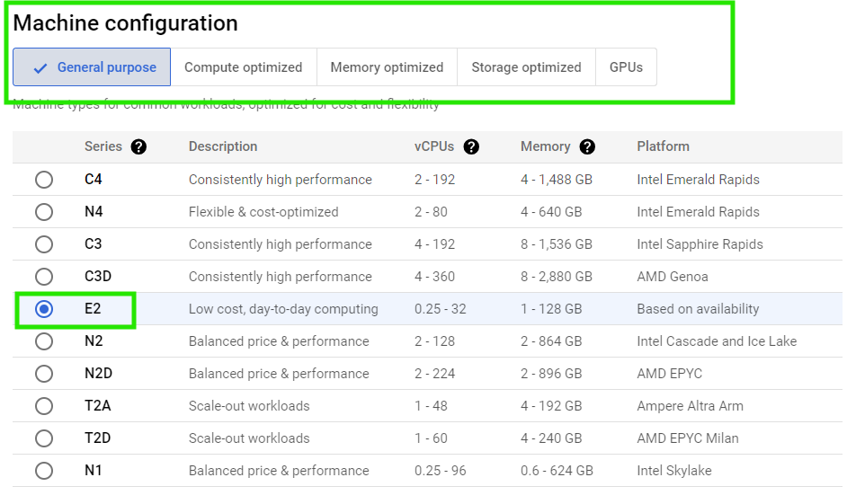
Task: Click the C4 series name
Action: coord(94,179)
